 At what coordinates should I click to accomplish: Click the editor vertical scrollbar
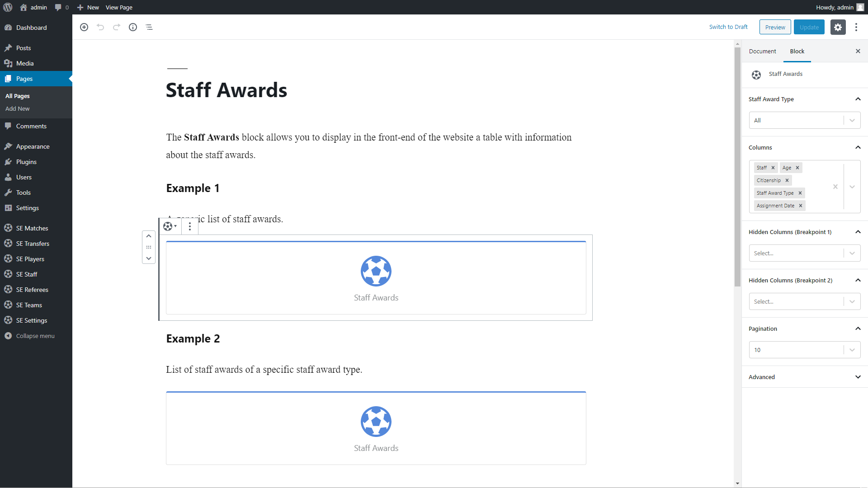tap(737, 181)
